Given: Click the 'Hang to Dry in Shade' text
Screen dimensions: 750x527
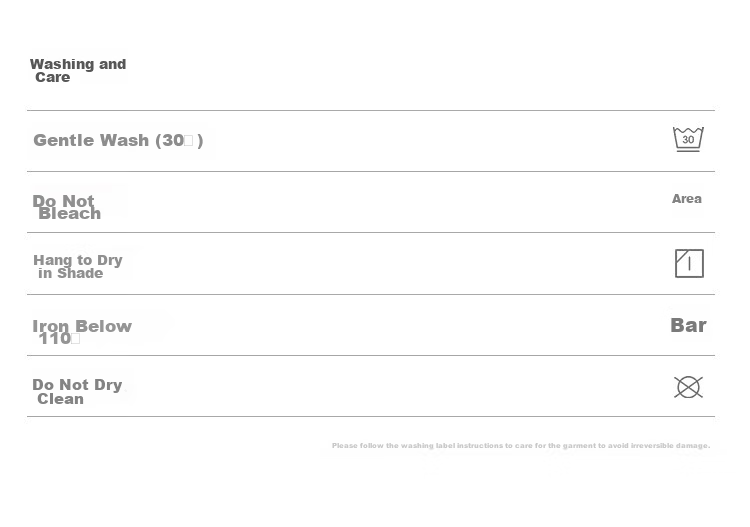Looking at the screenshot, I should click(77, 266).
